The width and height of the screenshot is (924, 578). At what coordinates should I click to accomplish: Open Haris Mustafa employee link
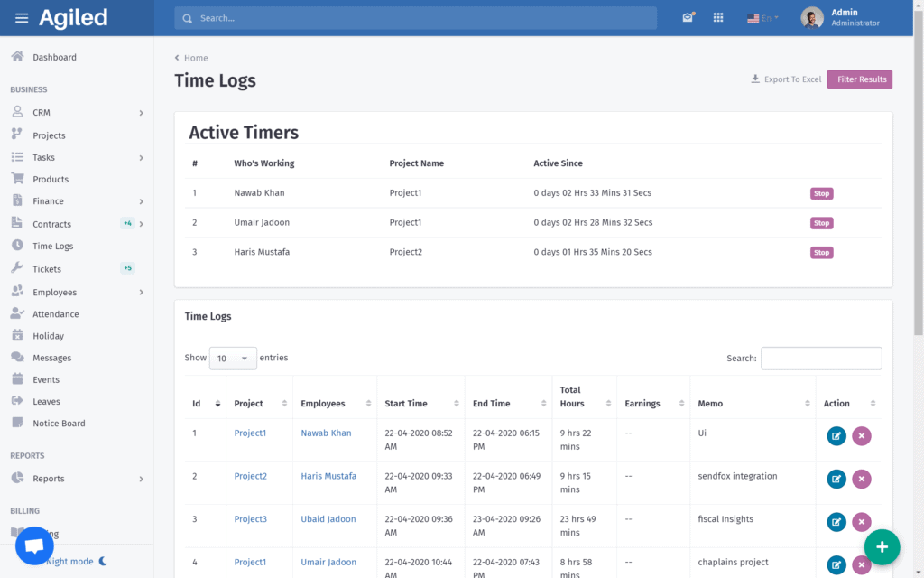[328, 476]
